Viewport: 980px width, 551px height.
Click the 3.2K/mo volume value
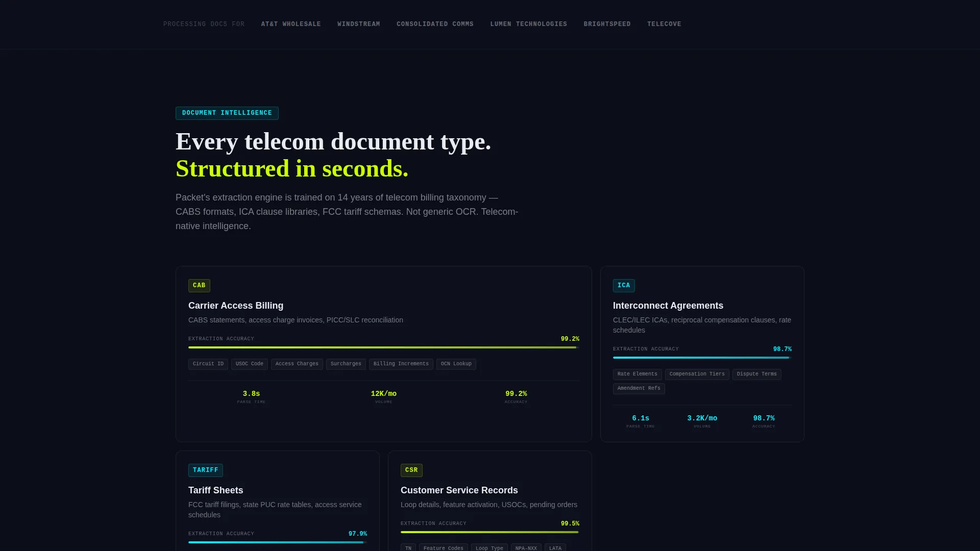coord(702,418)
